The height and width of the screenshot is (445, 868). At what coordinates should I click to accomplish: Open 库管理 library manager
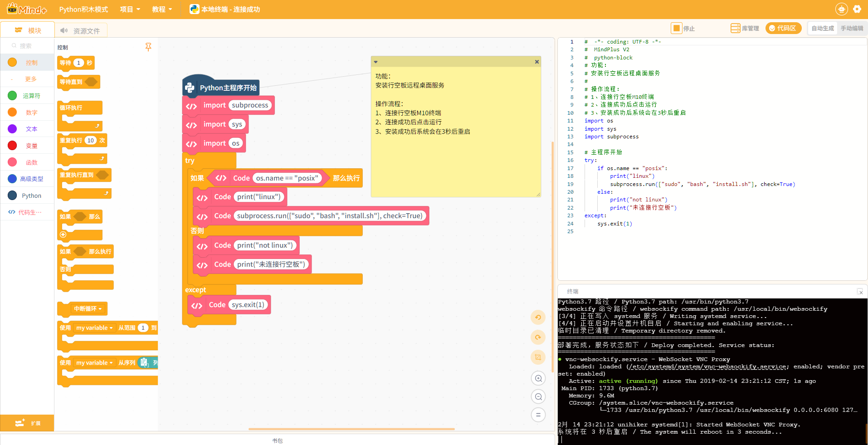745,28
